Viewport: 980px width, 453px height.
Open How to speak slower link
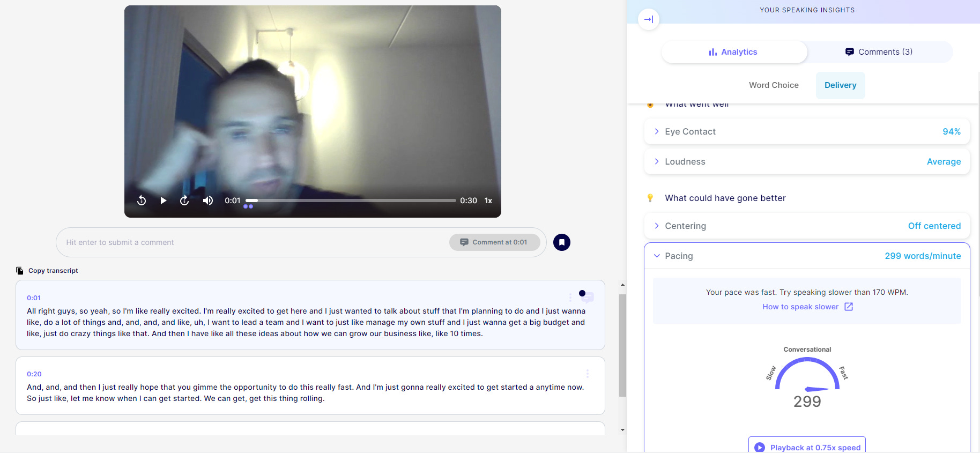(x=800, y=307)
